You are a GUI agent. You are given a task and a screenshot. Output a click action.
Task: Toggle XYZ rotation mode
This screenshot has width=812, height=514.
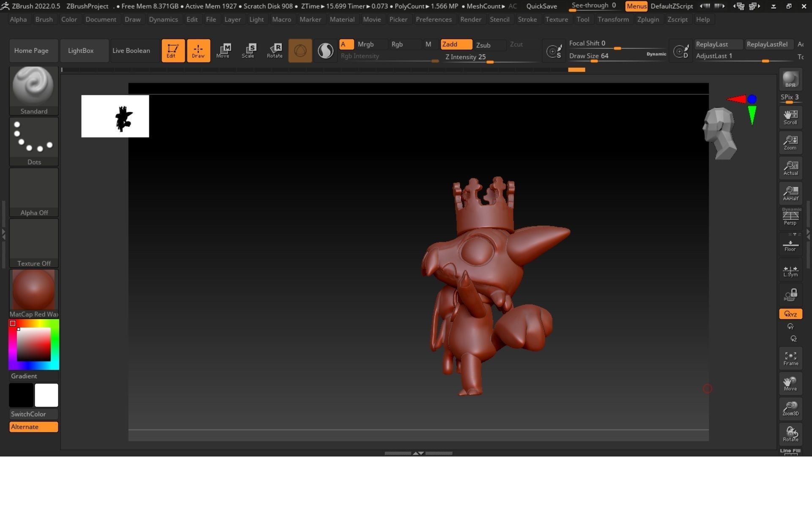(790, 314)
